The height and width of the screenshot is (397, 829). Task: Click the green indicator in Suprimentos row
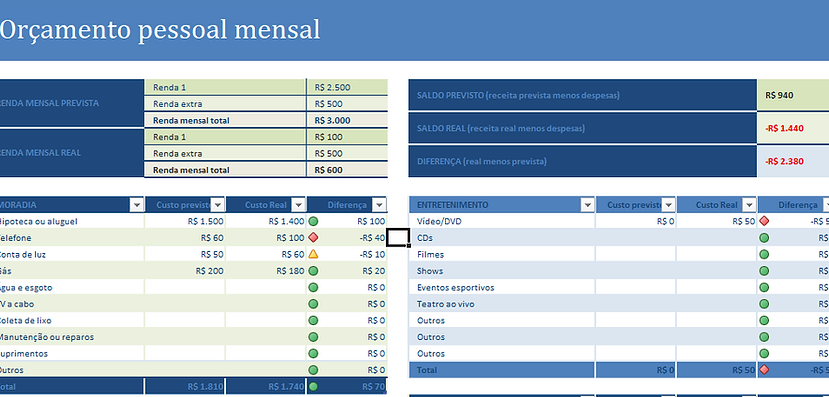313,353
